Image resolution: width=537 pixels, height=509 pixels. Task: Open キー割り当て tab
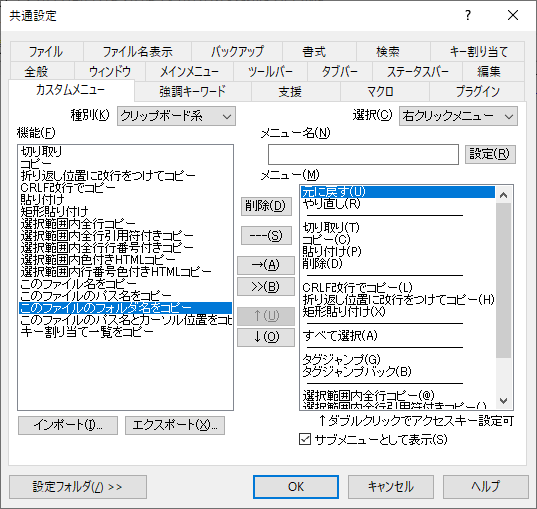[477, 52]
